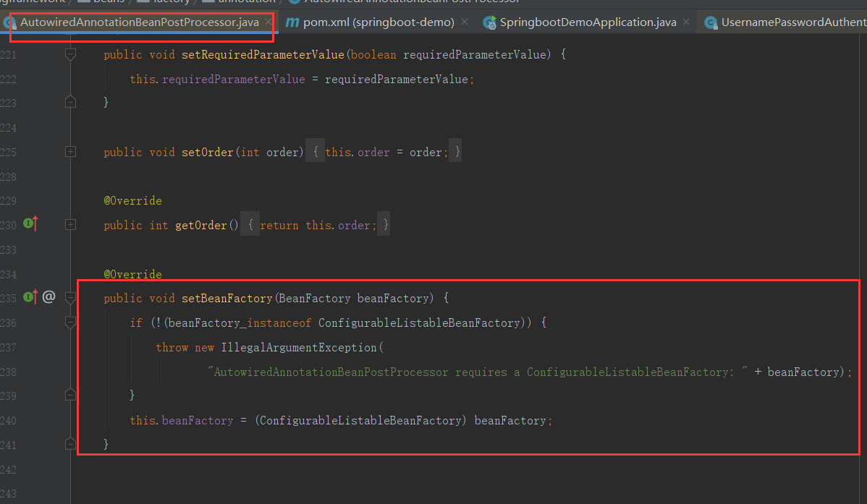Click the @ annotation gutter icon near line 235
867x504 pixels.
click(48, 296)
